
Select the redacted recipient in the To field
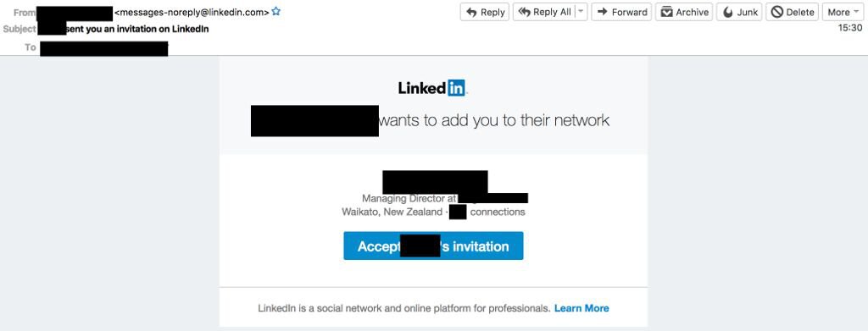(x=104, y=48)
